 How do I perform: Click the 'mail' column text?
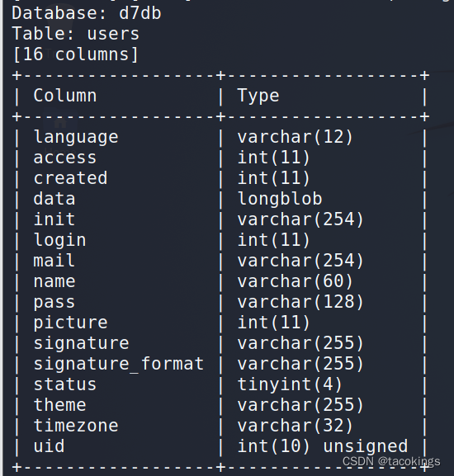click(54, 261)
